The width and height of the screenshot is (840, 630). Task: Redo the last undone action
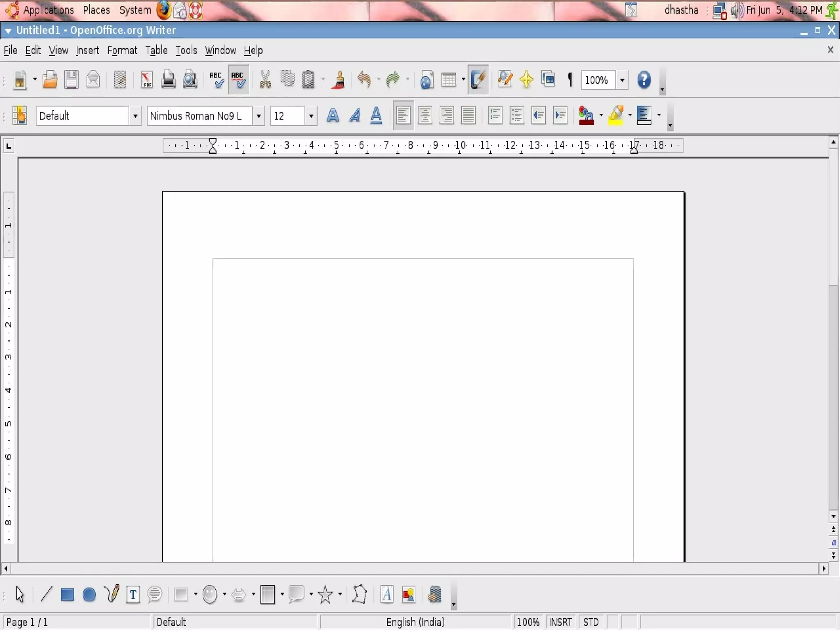tap(393, 80)
